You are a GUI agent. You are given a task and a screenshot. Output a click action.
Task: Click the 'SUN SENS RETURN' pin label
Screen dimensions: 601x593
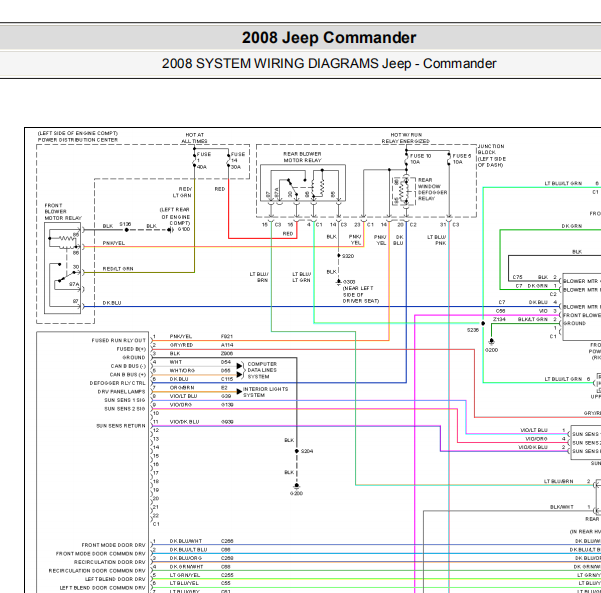pos(121,426)
